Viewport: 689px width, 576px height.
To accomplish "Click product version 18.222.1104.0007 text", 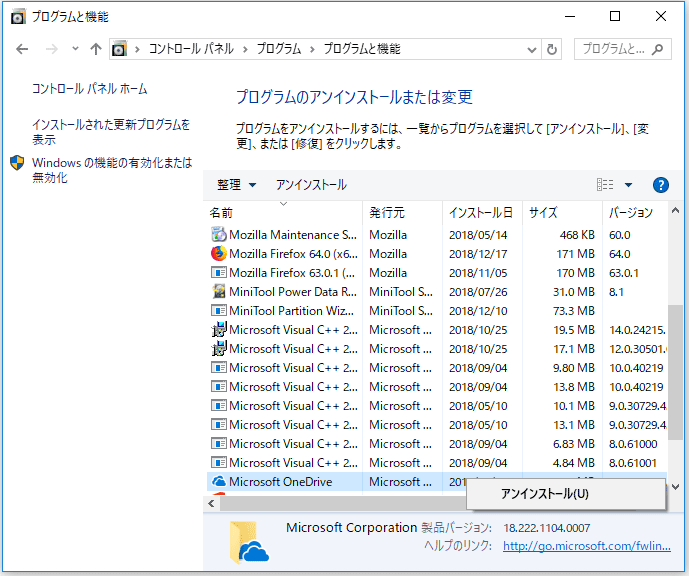I will click(x=547, y=528).
